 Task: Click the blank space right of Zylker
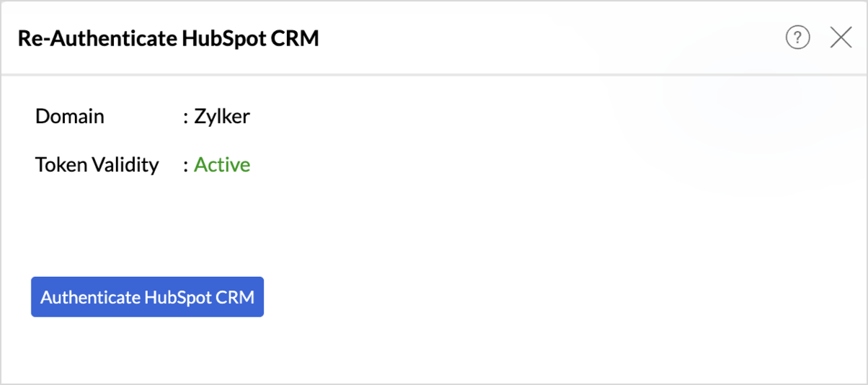[433, 116]
